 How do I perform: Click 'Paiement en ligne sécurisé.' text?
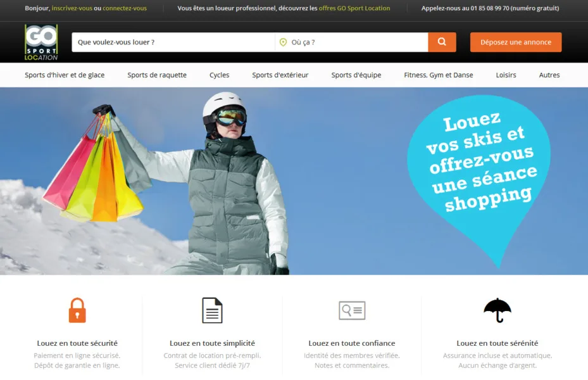tap(77, 356)
